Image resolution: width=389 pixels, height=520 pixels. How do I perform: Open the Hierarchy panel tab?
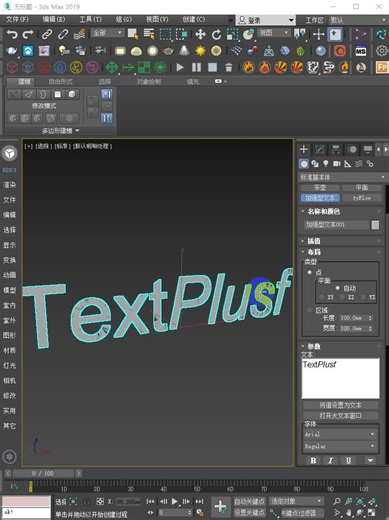(336, 149)
